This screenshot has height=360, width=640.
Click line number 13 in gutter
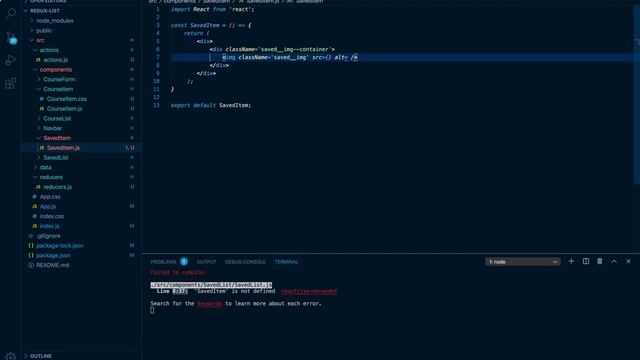[x=156, y=105]
